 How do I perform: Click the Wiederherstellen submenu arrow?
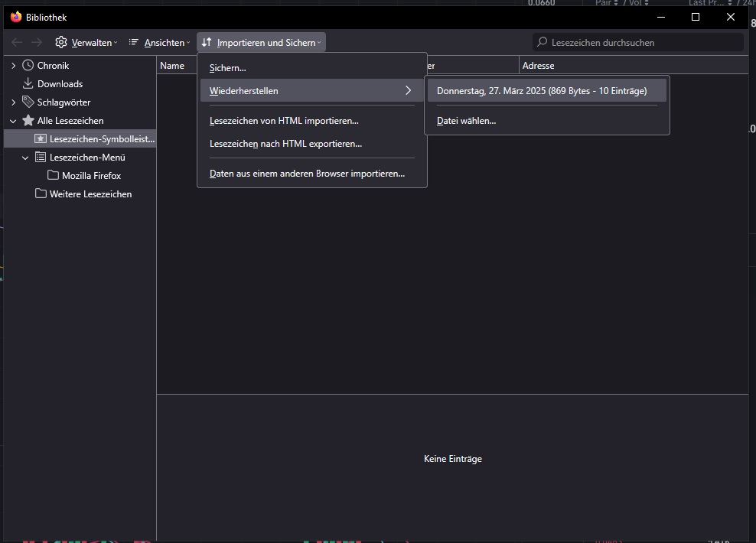(409, 90)
